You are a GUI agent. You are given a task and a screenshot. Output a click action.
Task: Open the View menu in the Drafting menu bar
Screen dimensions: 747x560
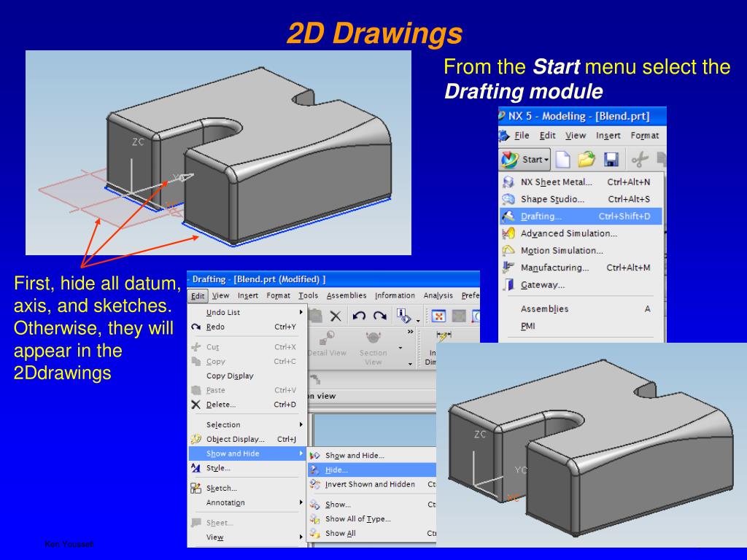click(220, 296)
